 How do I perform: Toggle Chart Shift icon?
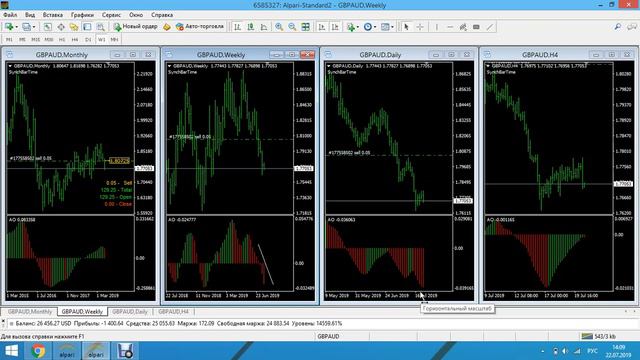tap(335, 27)
